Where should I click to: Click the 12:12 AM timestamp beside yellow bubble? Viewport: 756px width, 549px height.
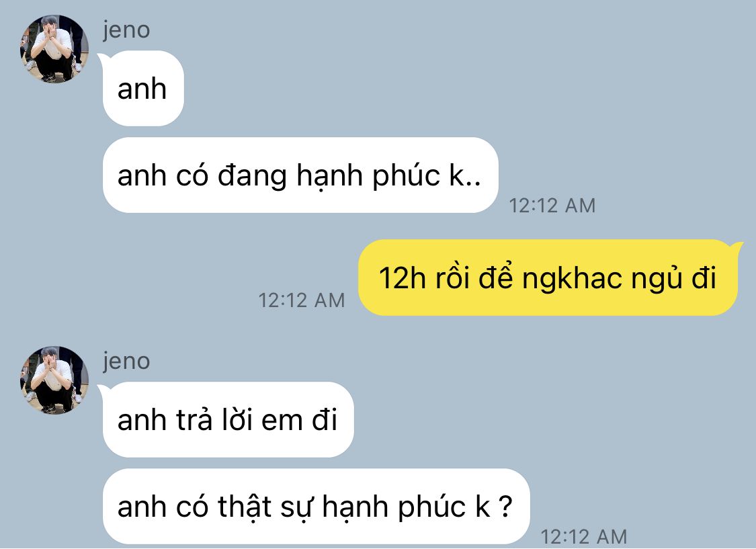pos(302,300)
